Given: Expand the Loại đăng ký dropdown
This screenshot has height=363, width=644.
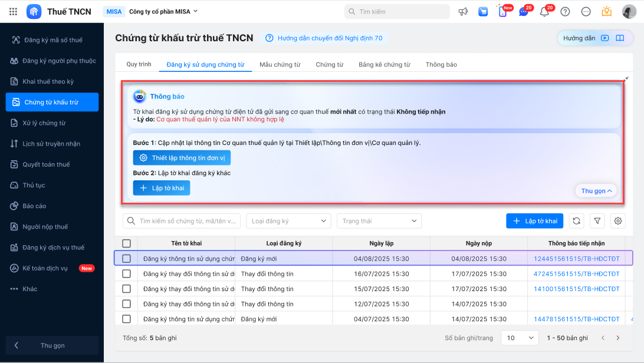Looking at the screenshot, I should pos(288,221).
